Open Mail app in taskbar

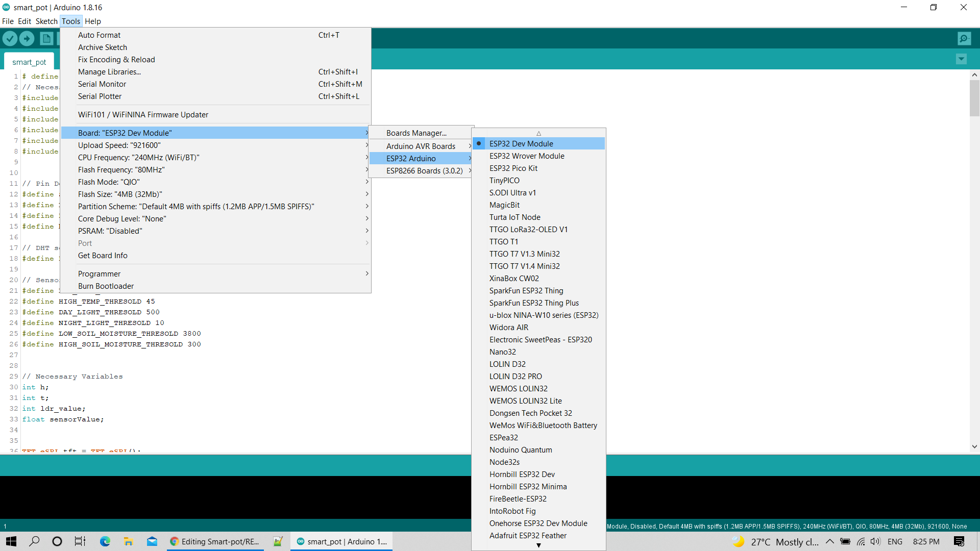tap(152, 541)
